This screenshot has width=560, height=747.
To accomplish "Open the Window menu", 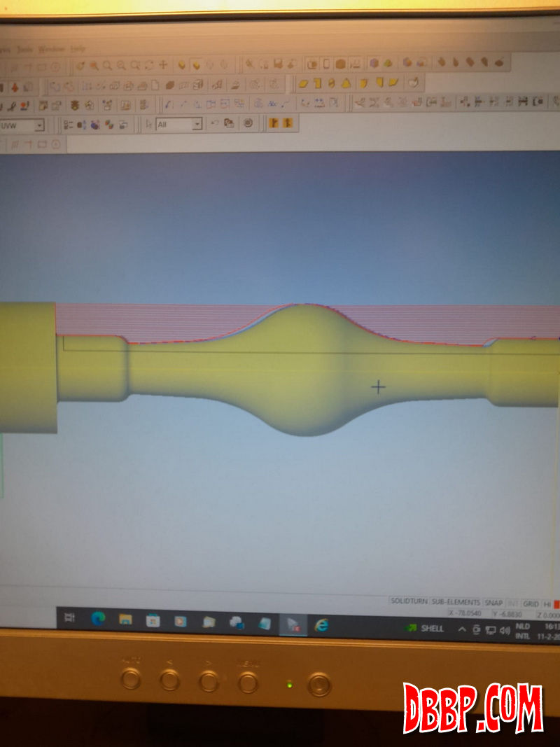I will point(50,50).
